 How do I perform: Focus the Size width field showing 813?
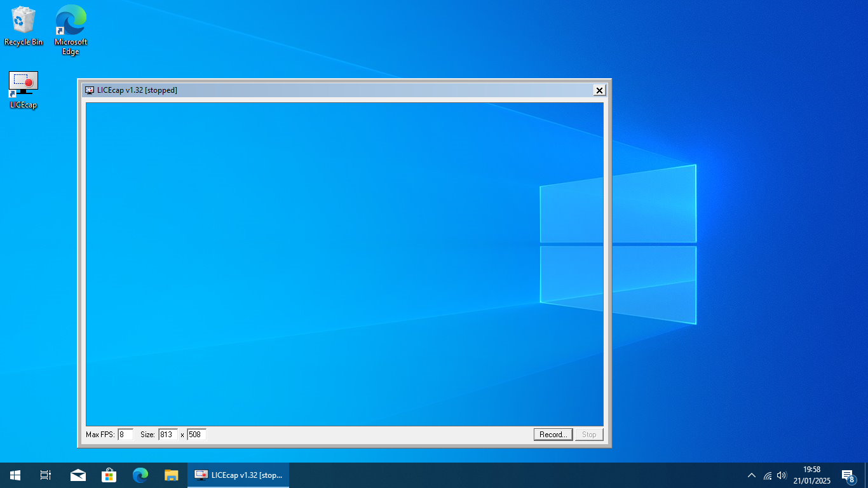pos(168,435)
